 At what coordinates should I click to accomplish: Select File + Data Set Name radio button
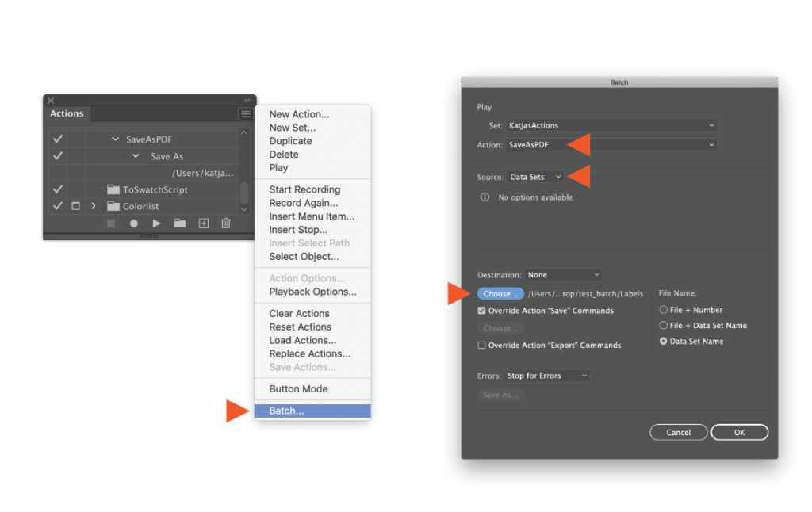664,326
